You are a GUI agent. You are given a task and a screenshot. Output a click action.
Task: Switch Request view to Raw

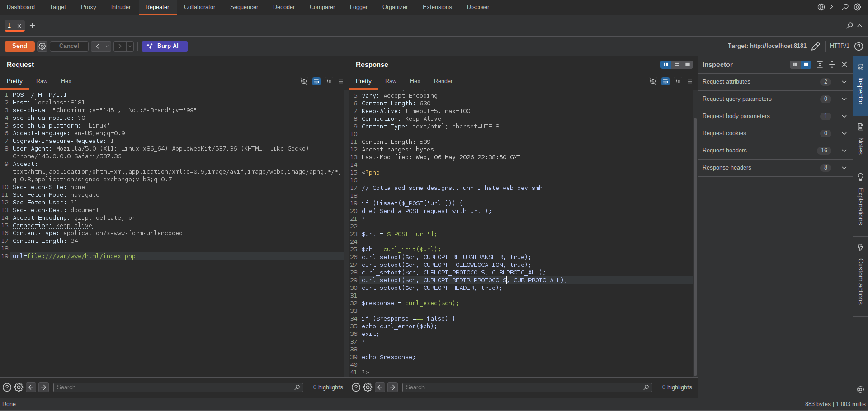(x=42, y=81)
